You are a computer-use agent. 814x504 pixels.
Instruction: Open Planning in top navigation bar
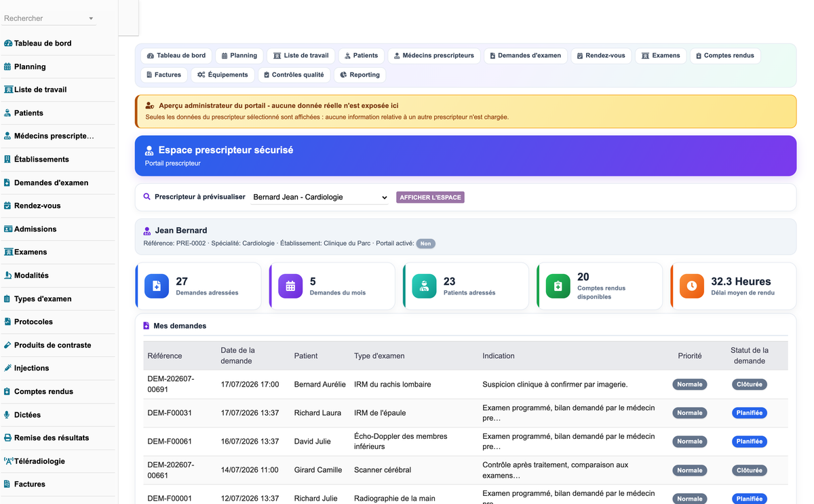pyautogui.click(x=239, y=56)
